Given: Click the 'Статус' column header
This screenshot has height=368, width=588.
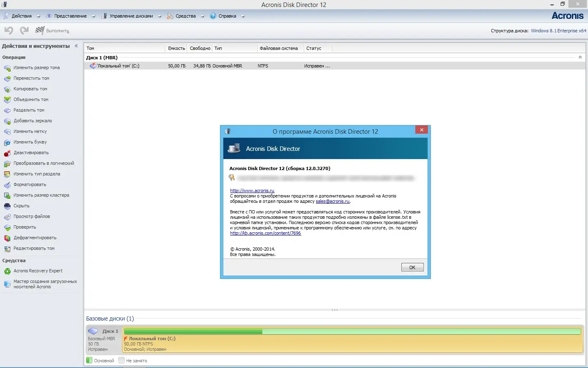Looking at the screenshot, I should point(318,48).
